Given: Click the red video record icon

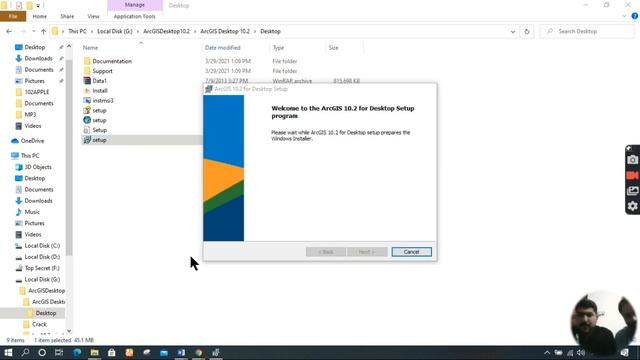Looking at the screenshot, I should tap(632, 176).
